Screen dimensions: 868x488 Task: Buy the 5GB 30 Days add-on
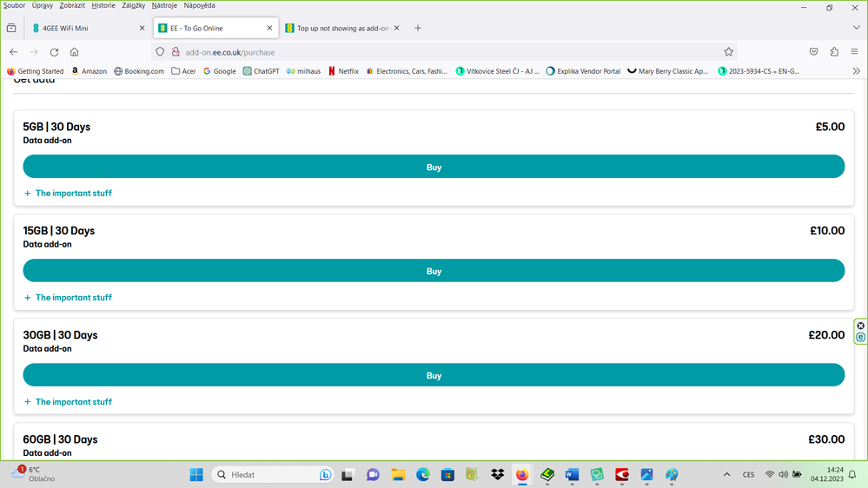click(x=434, y=167)
